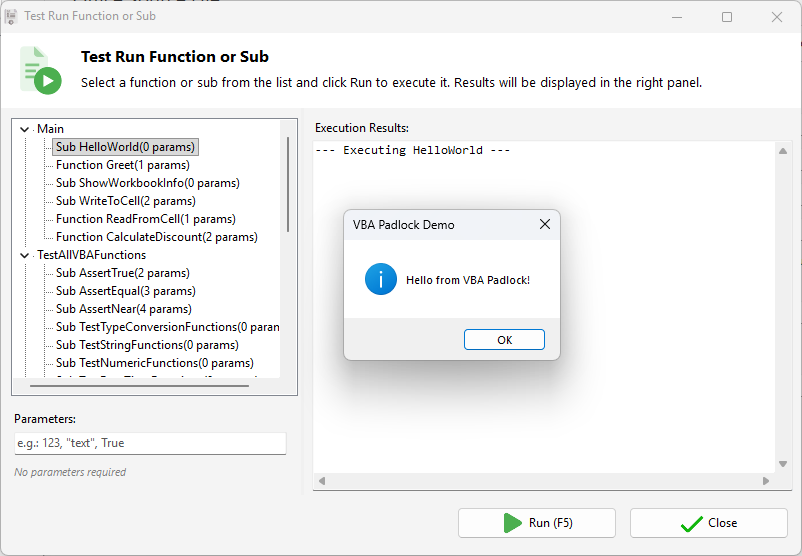This screenshot has width=802, height=556.
Task: Select Sub TestTypeConversionFunctions item
Action: 167,327
